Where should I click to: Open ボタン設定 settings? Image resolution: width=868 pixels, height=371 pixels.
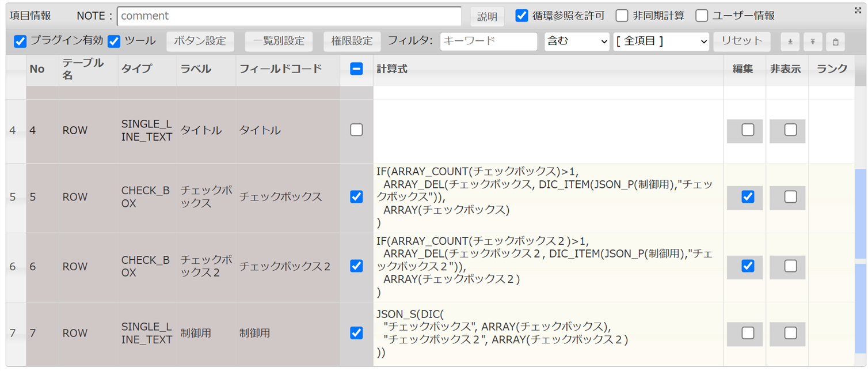pos(200,41)
